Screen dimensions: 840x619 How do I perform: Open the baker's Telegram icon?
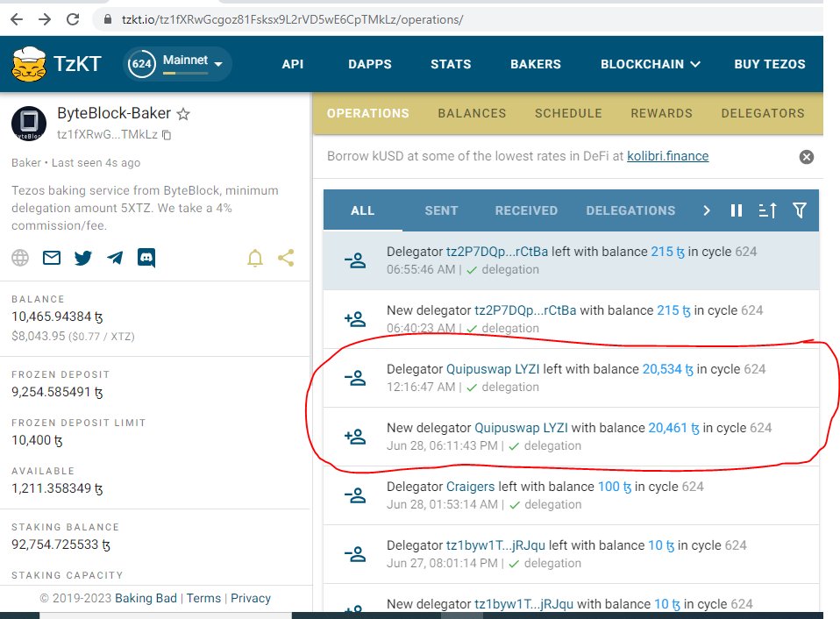point(115,258)
